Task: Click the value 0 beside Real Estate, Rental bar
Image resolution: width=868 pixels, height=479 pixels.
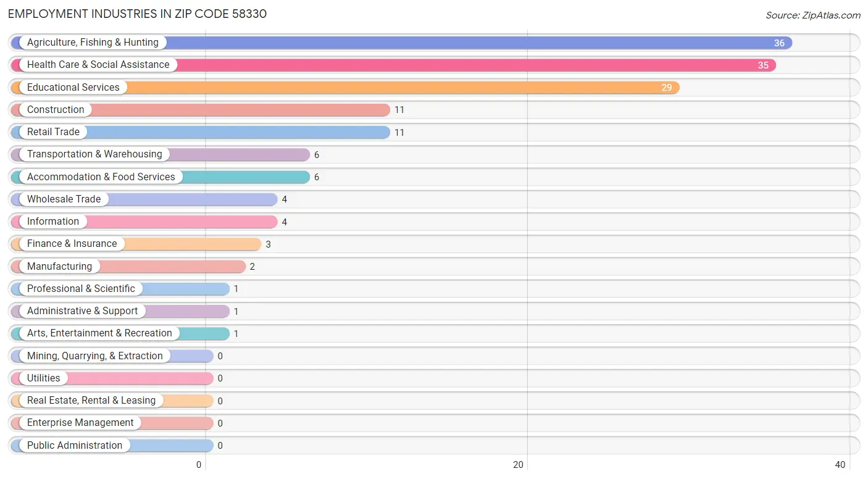Action: pyautogui.click(x=220, y=401)
